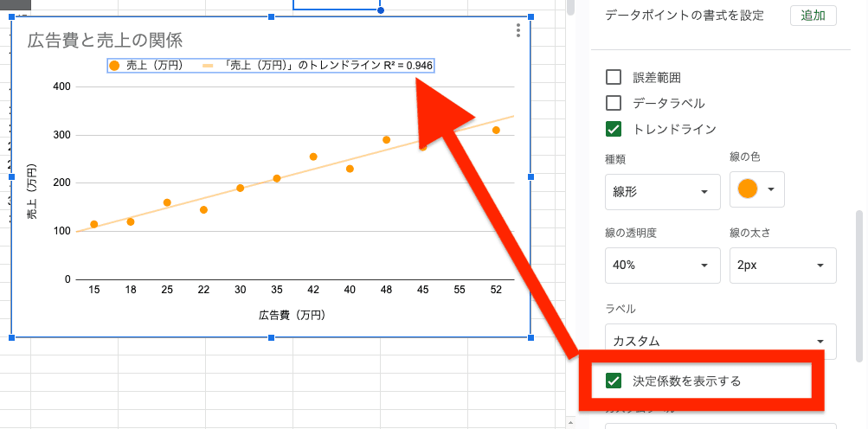The width and height of the screenshot is (868, 429).
Task: Select the horizontal axis title 広告費（万円）
Action: click(292, 316)
